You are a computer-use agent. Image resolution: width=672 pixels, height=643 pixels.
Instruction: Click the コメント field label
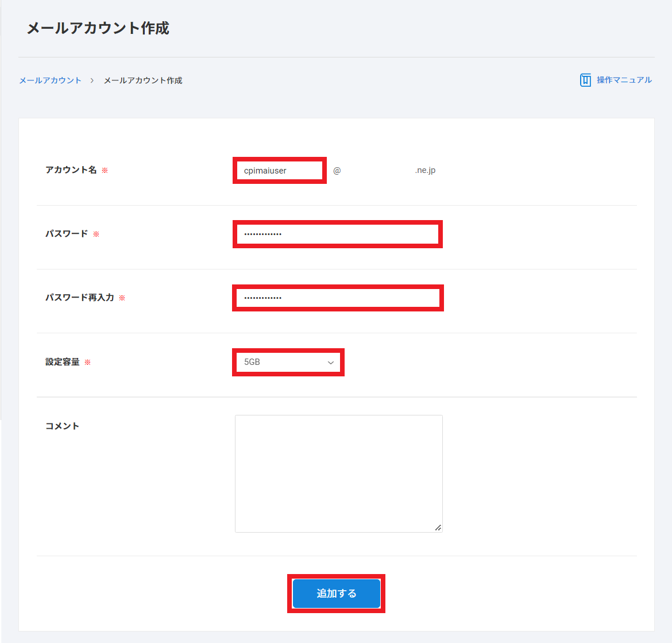click(x=63, y=426)
